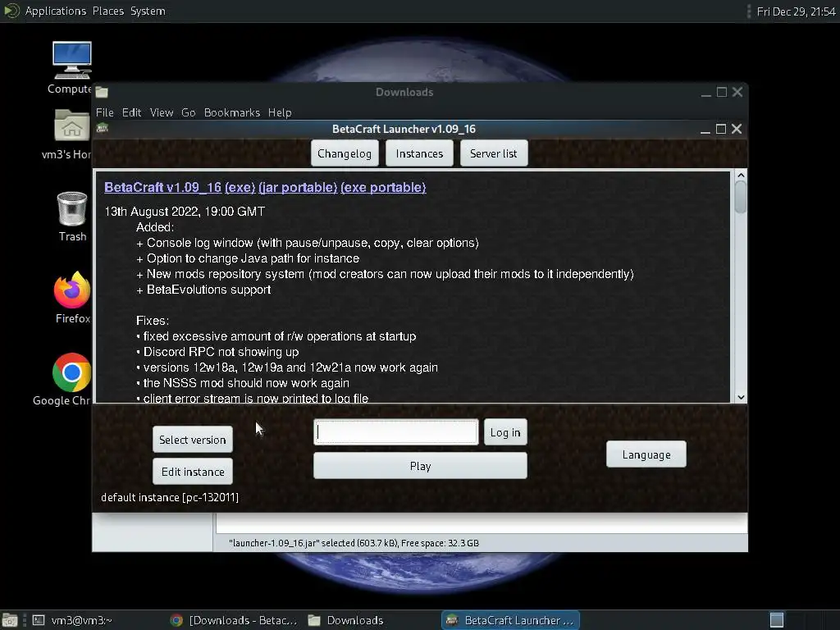
Task: Open Bookmarks menu in Downloads window
Action: (x=232, y=112)
